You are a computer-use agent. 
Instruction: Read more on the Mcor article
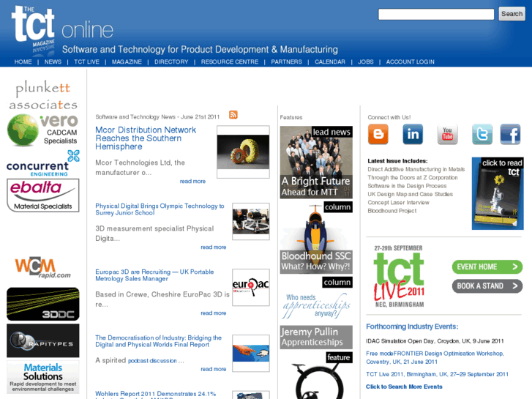pos(192,182)
